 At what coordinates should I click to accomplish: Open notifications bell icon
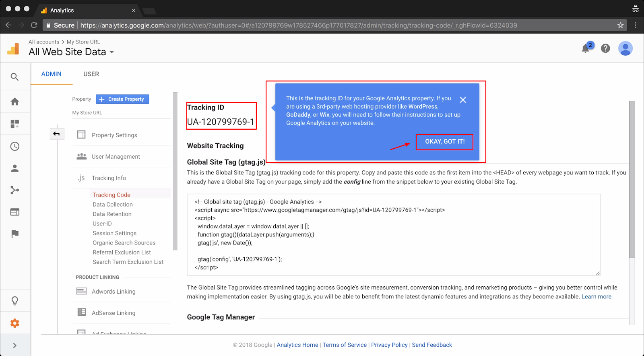[586, 49]
